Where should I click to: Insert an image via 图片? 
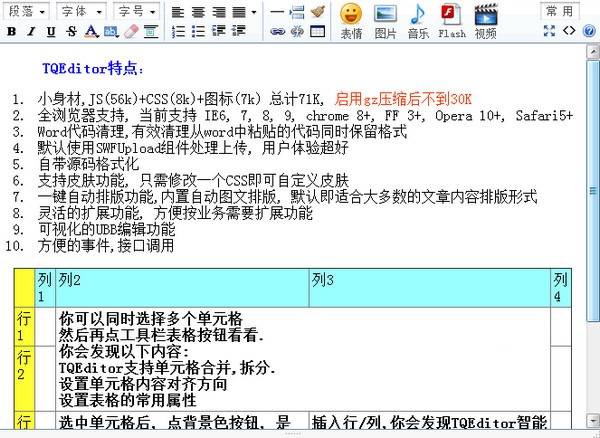385,21
